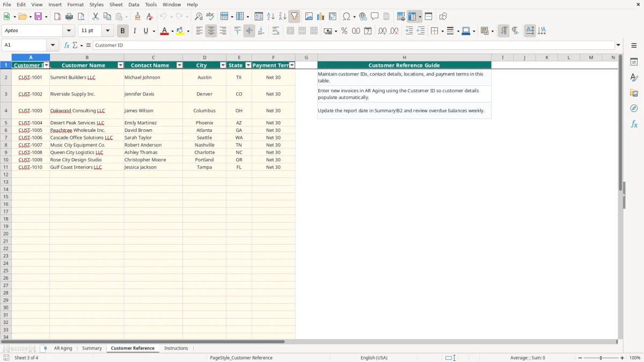Click the Save document icon
The image size is (644, 362).
pos(38,17)
